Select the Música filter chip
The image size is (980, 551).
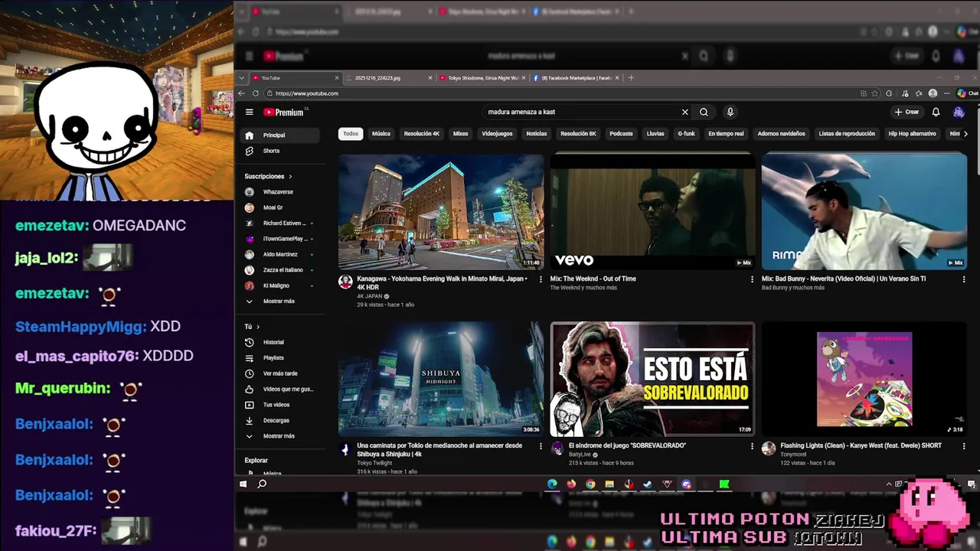(x=381, y=133)
